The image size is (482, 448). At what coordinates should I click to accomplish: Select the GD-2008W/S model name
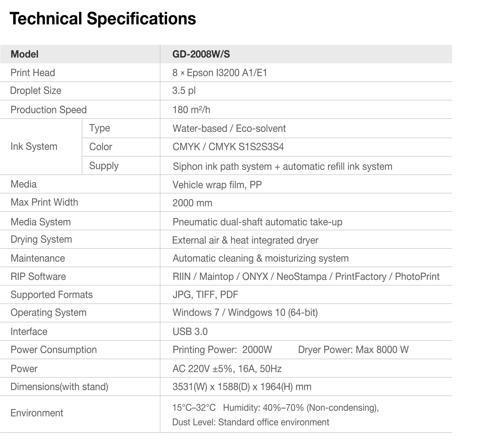tap(201, 54)
